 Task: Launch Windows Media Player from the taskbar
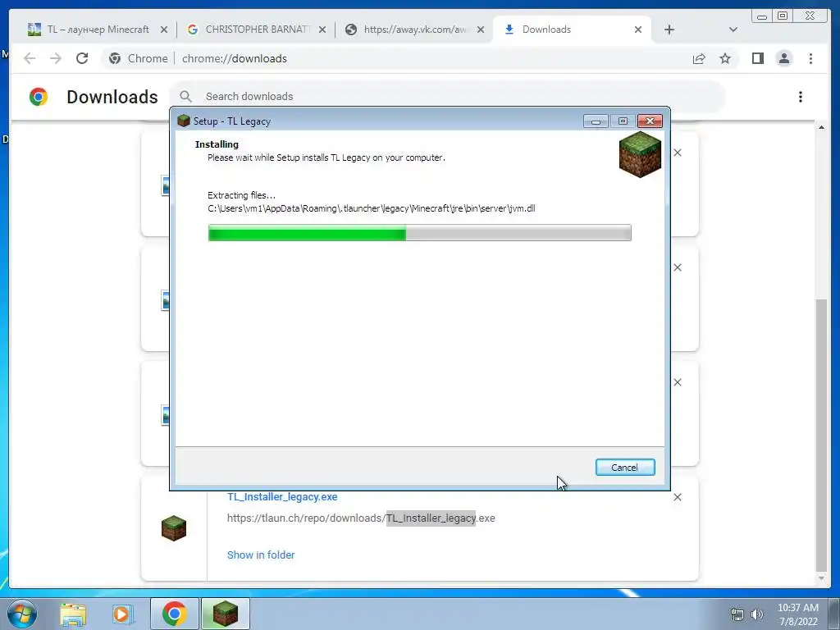[123, 614]
